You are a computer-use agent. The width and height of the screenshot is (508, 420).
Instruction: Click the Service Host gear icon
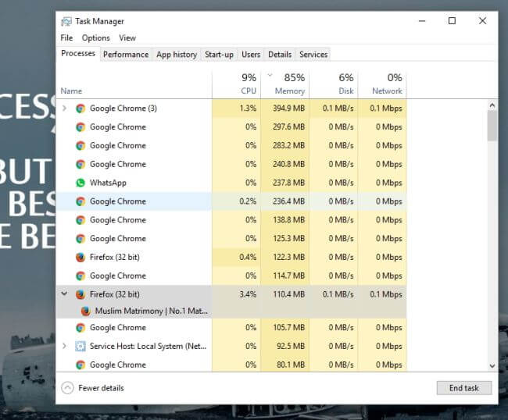80,346
